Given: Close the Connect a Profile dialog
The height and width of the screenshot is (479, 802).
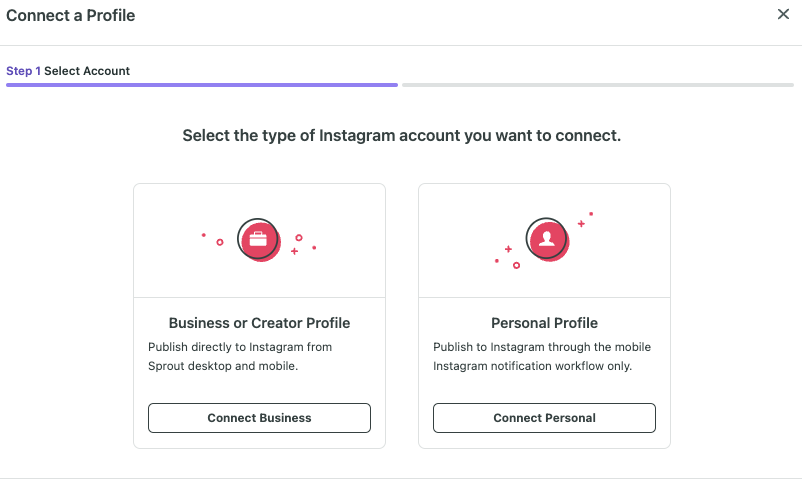Looking at the screenshot, I should [783, 14].
